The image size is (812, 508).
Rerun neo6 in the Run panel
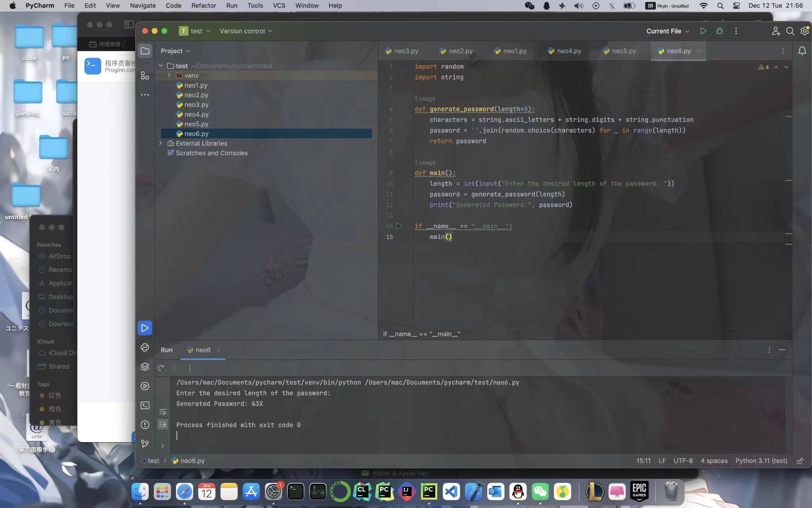(x=161, y=368)
